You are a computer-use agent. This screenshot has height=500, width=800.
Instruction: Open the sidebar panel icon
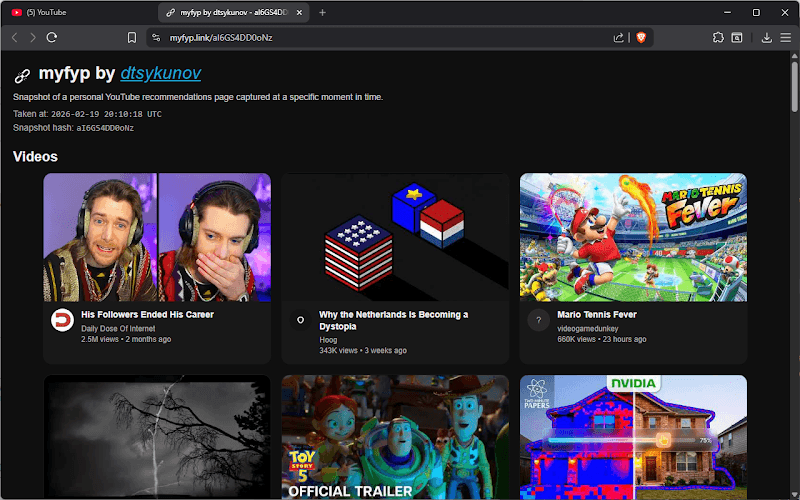click(x=737, y=38)
